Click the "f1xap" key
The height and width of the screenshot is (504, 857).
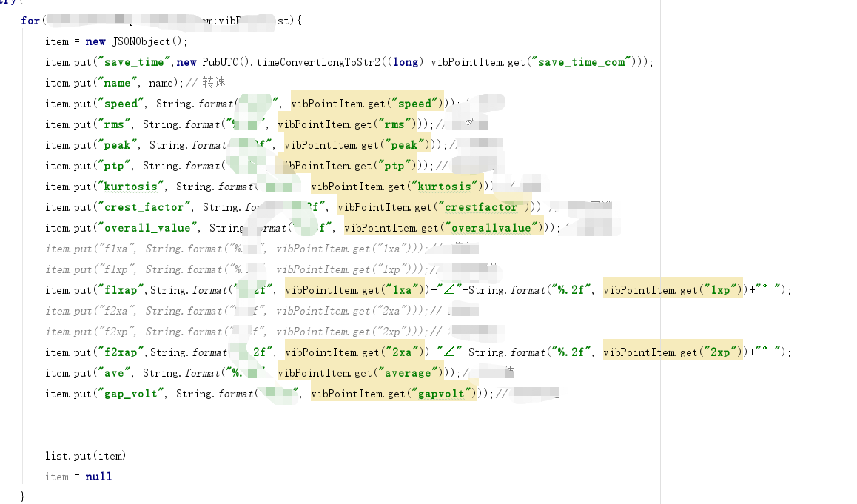click(120, 291)
